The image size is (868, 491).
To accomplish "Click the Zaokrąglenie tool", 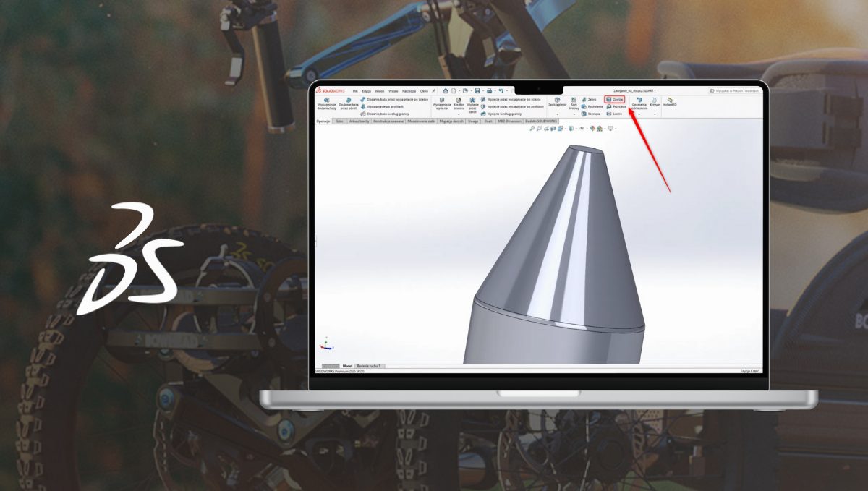I will pyautogui.click(x=557, y=101).
